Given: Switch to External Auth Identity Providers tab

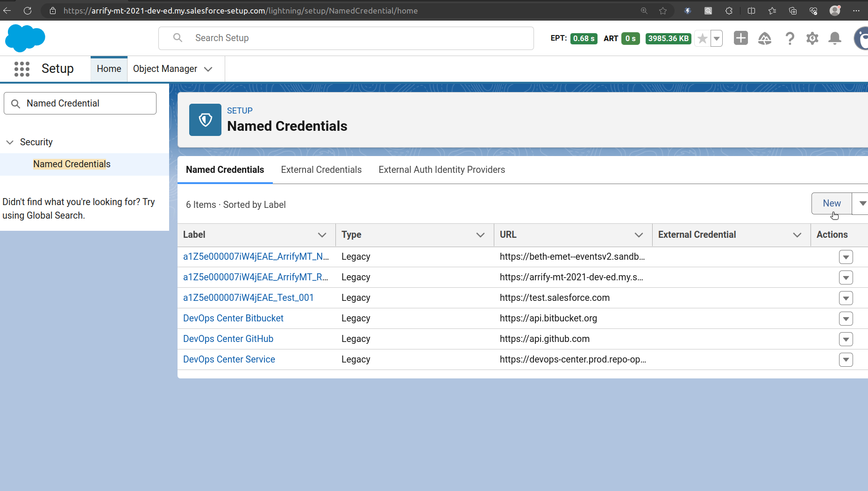Looking at the screenshot, I should pos(441,170).
